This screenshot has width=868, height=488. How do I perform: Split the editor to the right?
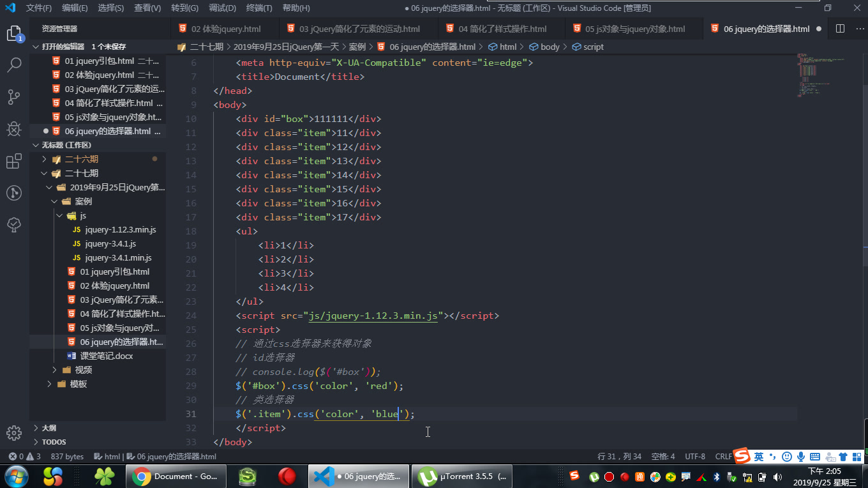coord(840,29)
